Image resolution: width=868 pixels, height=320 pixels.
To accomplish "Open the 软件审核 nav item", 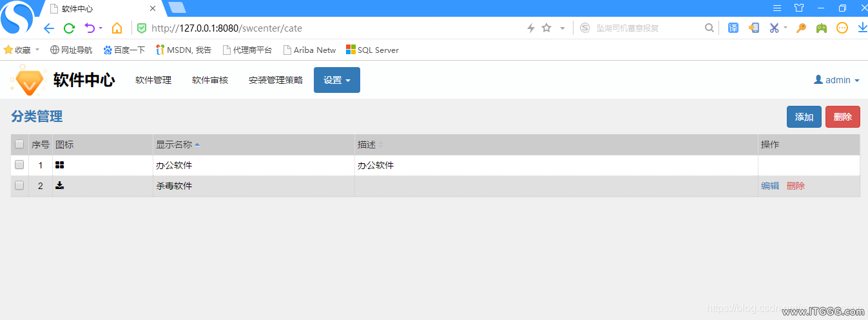I will [210, 80].
